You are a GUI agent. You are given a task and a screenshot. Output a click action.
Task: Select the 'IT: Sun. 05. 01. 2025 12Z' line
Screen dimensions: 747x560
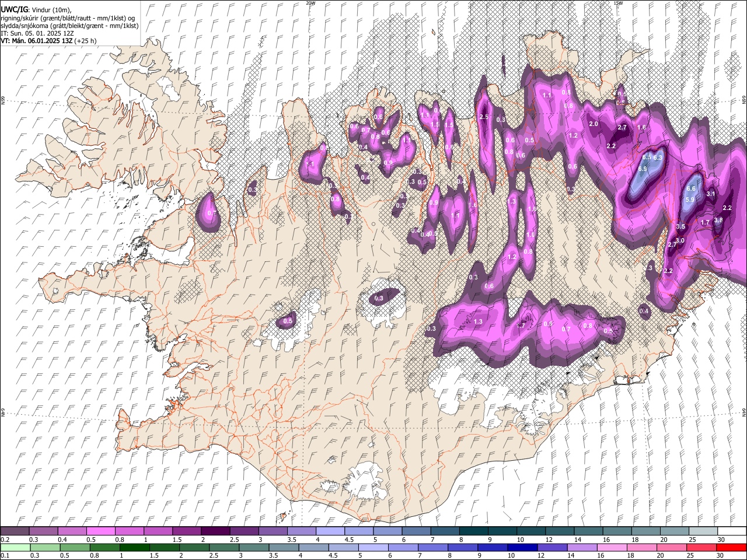point(37,33)
